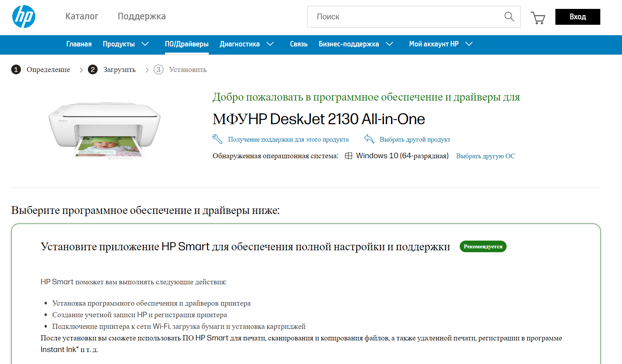Open the Продукты nav item

pos(119,44)
